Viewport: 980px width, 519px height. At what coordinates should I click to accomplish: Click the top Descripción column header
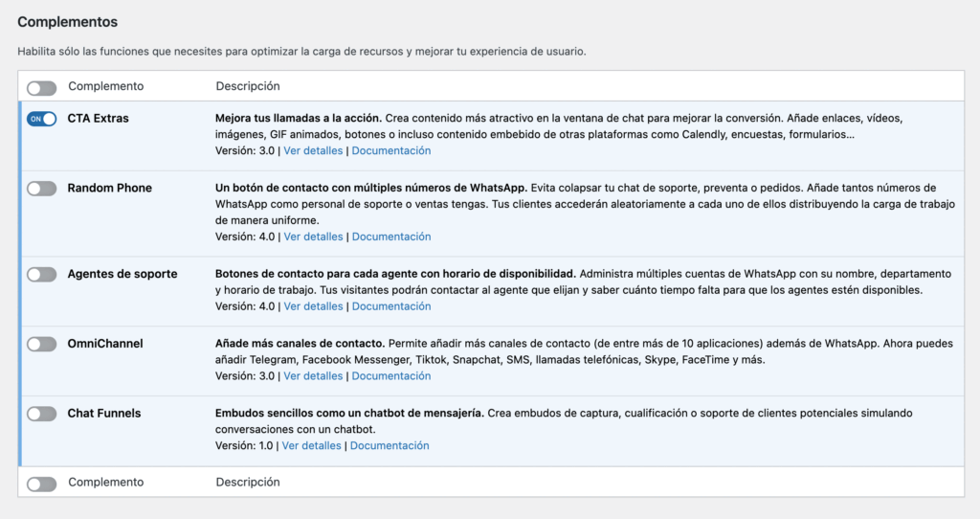[x=247, y=86]
